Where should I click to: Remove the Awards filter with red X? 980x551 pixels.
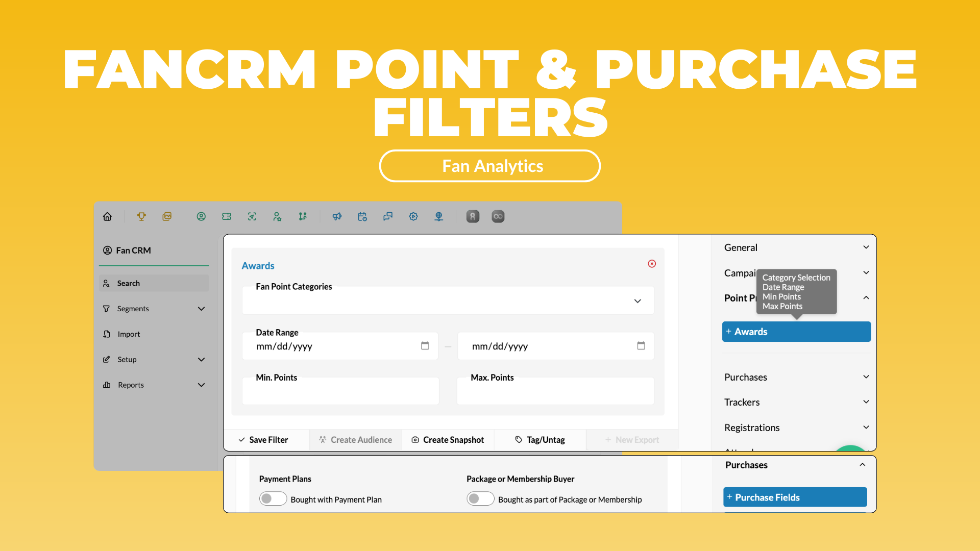[652, 264]
